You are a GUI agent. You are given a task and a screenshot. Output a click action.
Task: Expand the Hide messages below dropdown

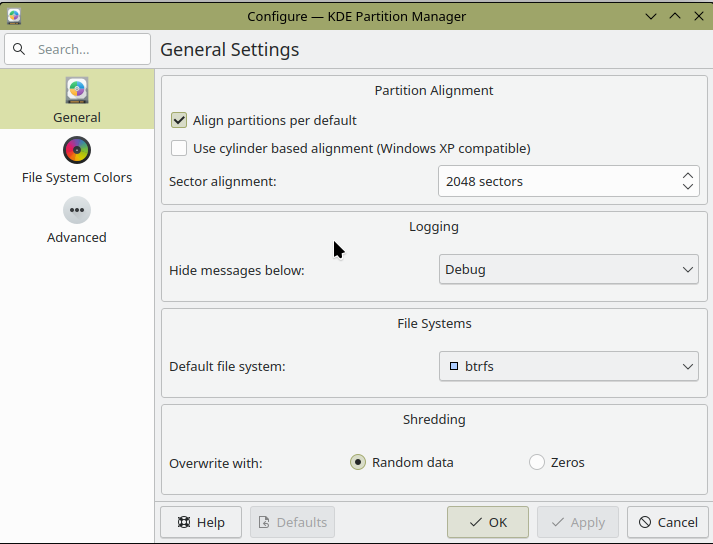click(x=568, y=270)
